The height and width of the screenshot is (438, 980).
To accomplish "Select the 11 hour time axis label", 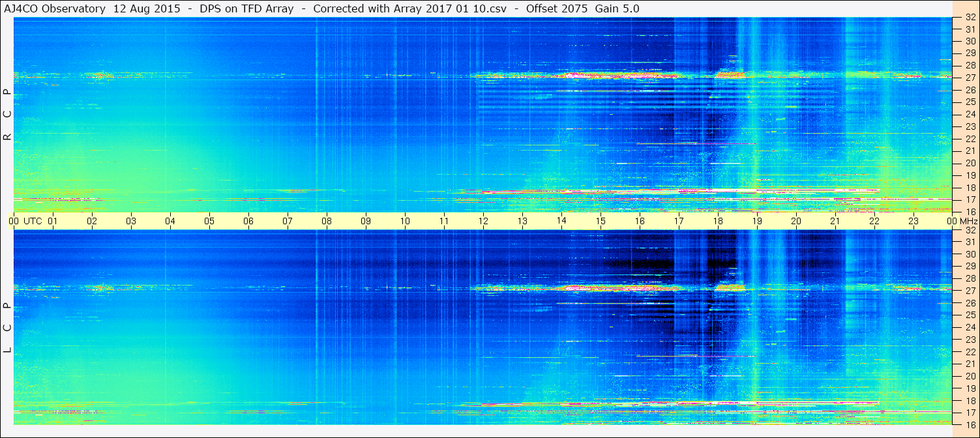I will [x=444, y=221].
